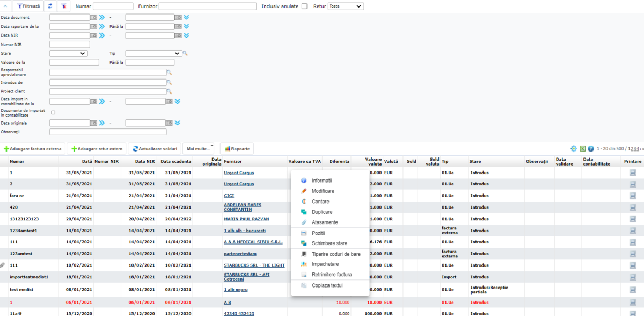644x316 pixels.
Task: Choose Duplicare from the context menu
Action: [322, 212]
